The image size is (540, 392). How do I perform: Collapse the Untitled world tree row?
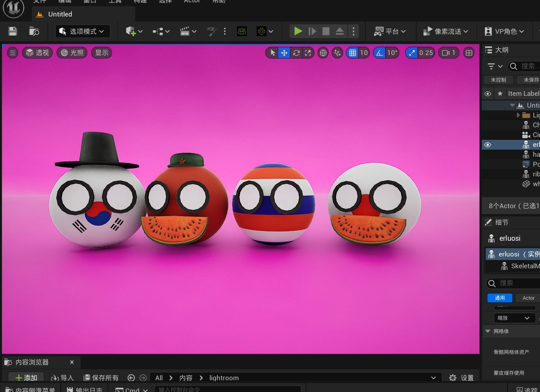[x=512, y=105]
